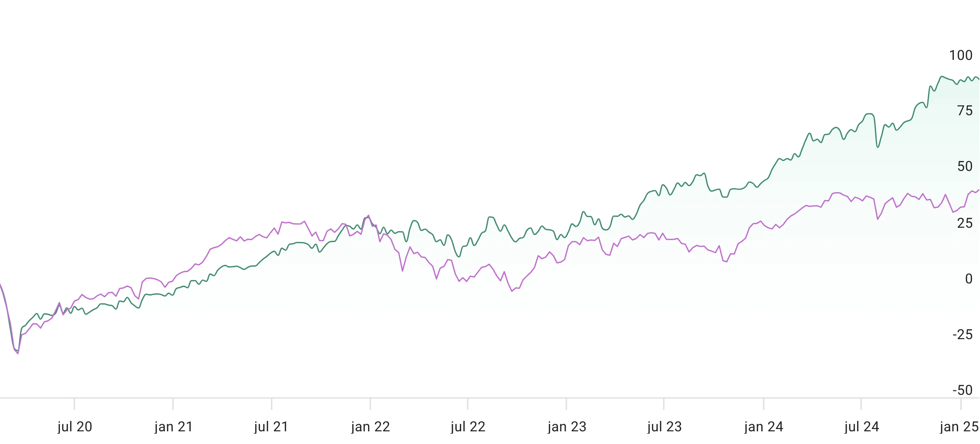Click the green line's peak near jan 25
Image resolution: width=980 pixels, height=444 pixels.
point(942,77)
